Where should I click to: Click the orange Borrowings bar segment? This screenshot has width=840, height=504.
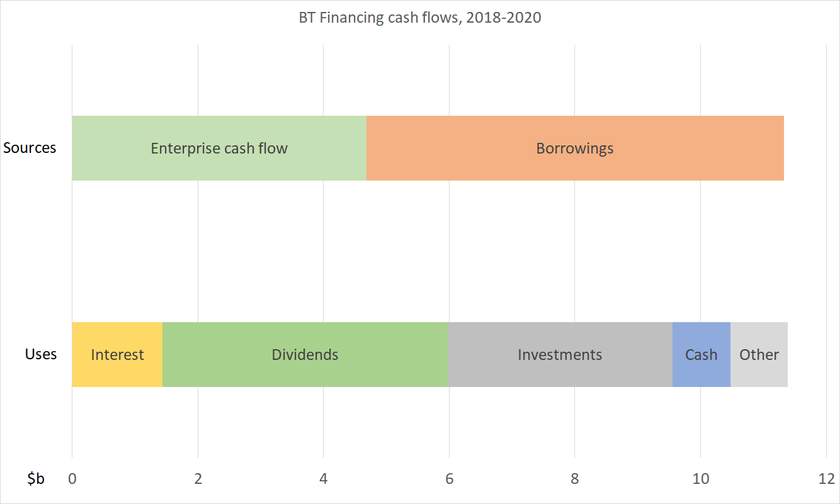coord(575,148)
